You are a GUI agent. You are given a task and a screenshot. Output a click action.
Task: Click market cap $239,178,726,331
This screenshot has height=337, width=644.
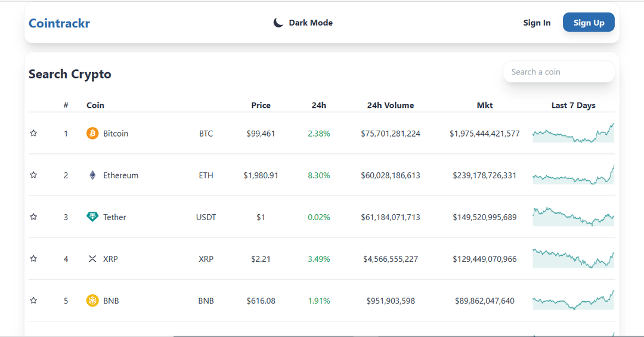coord(485,175)
